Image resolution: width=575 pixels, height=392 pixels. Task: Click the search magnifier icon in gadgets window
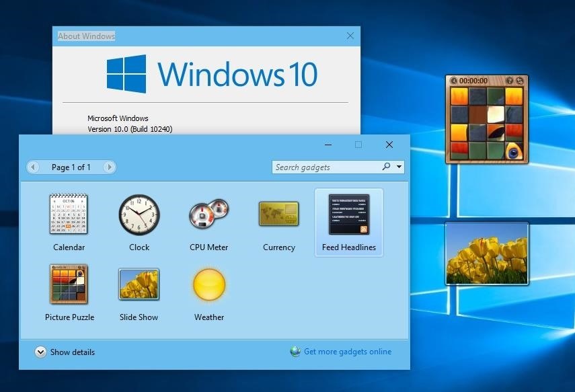[386, 167]
